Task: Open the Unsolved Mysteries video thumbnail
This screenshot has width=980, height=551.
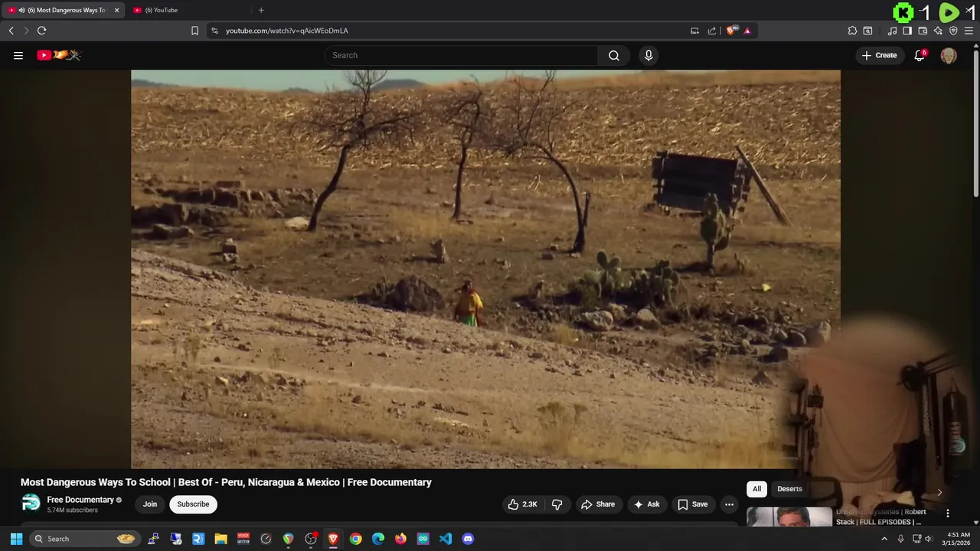Action: (x=789, y=517)
